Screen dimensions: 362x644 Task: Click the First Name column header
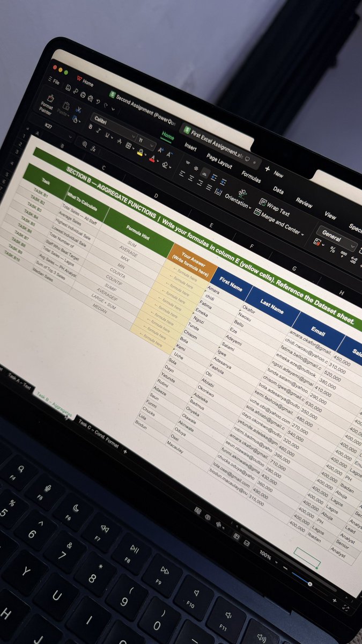click(x=231, y=284)
